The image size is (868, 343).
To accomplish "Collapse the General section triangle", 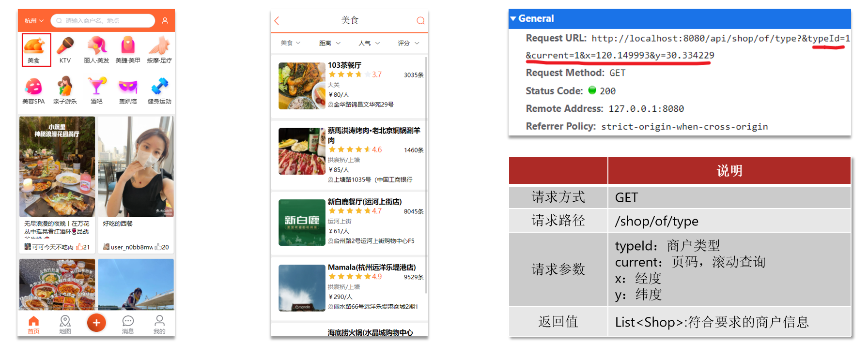I will [513, 19].
